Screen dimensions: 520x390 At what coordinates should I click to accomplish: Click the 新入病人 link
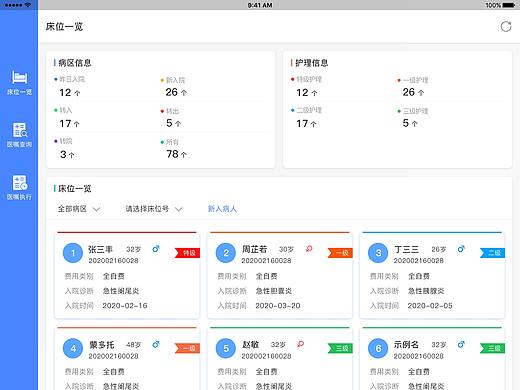(x=222, y=209)
